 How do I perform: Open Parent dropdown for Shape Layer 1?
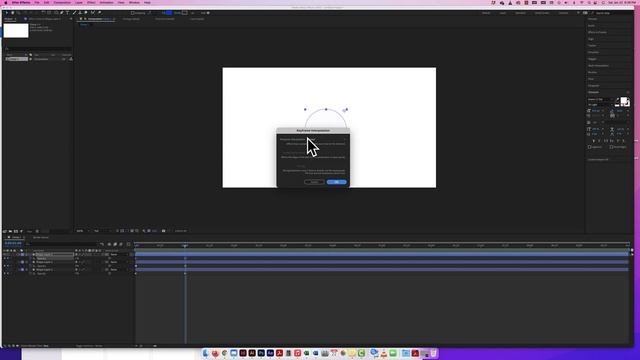tap(119, 270)
